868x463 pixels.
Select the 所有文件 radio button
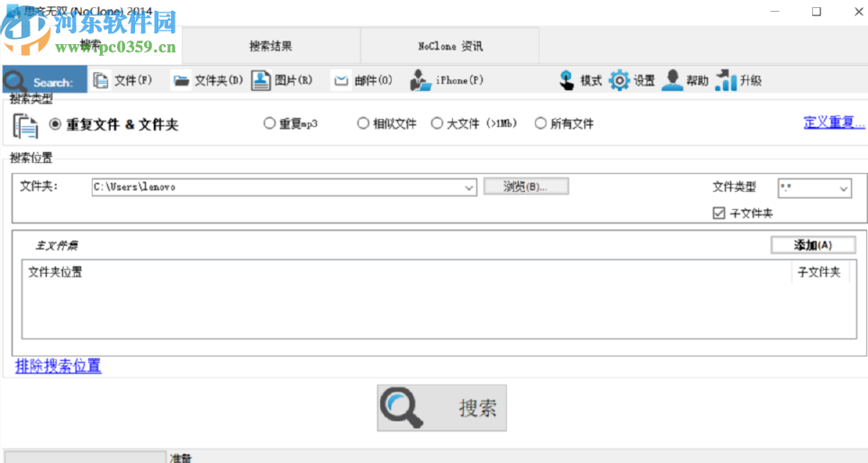(x=540, y=123)
